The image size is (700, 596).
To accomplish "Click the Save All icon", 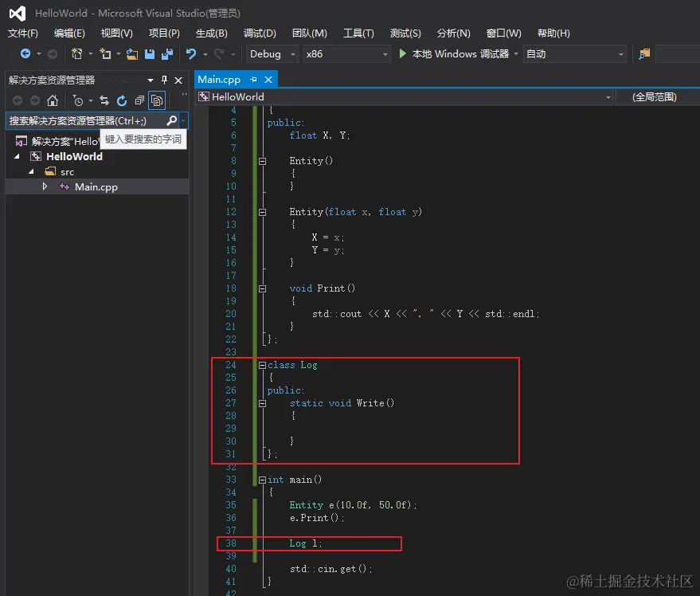I will coord(167,54).
